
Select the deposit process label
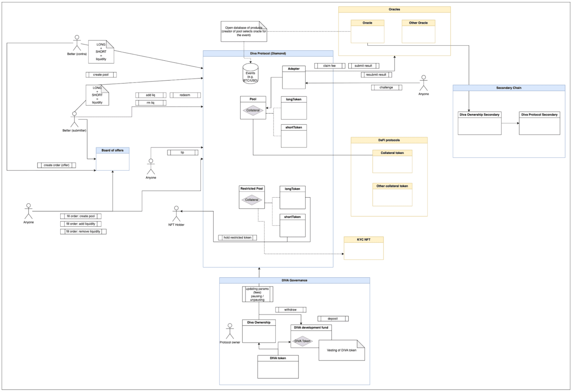(333, 319)
